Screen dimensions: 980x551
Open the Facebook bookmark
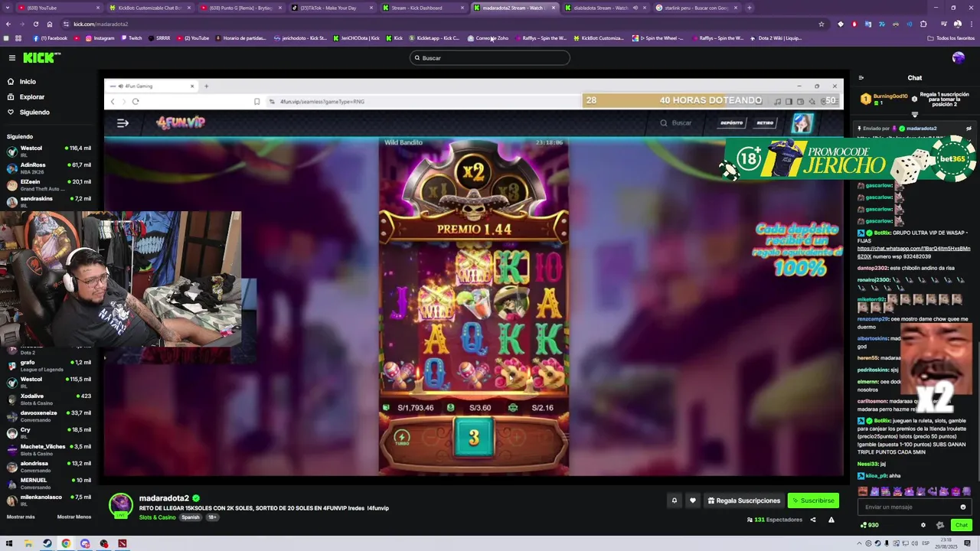click(x=50, y=38)
